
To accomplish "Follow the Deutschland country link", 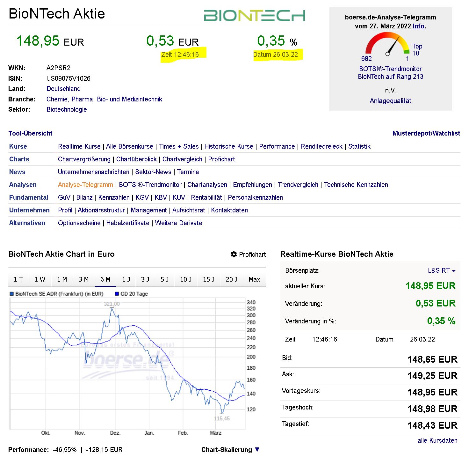I will coord(63,89).
